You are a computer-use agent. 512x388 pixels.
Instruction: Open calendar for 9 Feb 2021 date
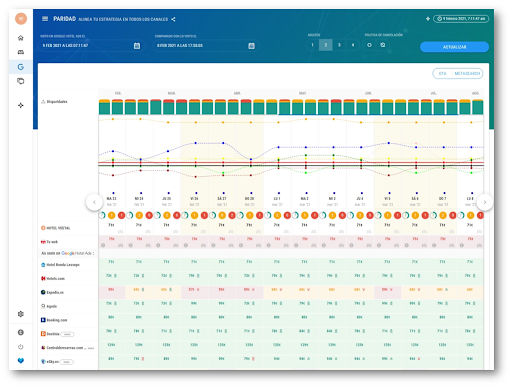tap(137, 46)
